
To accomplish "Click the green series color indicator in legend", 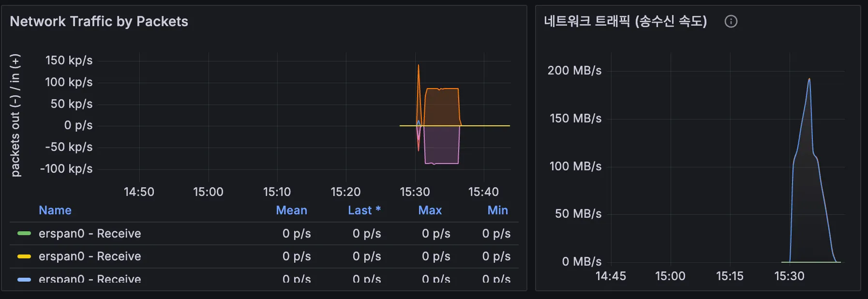I will click(x=24, y=234).
